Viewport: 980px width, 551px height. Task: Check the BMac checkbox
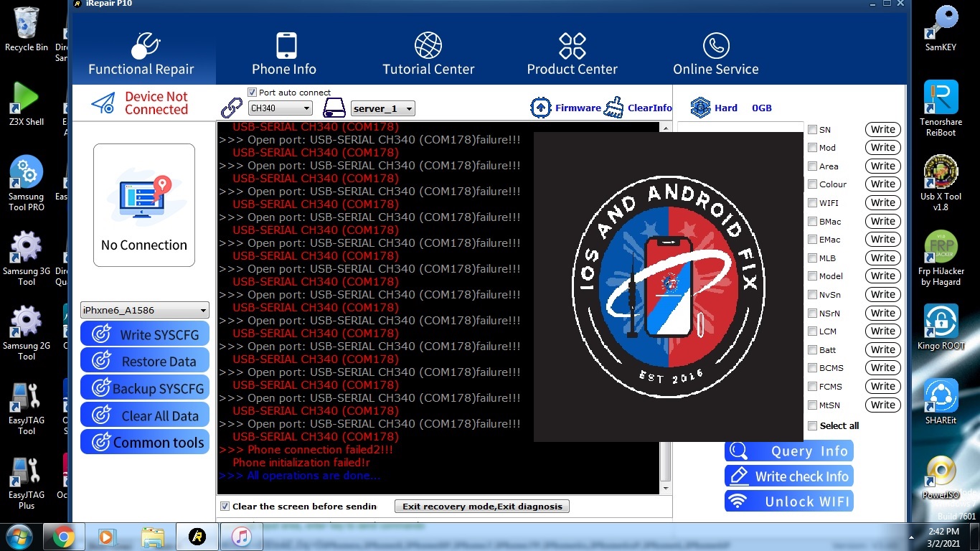click(x=813, y=222)
